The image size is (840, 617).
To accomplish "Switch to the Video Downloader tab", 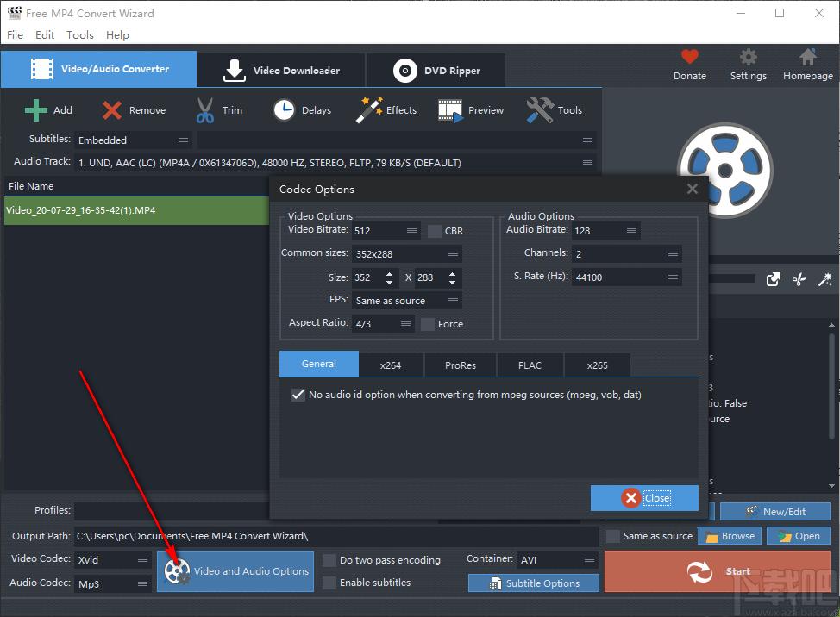I will point(281,70).
